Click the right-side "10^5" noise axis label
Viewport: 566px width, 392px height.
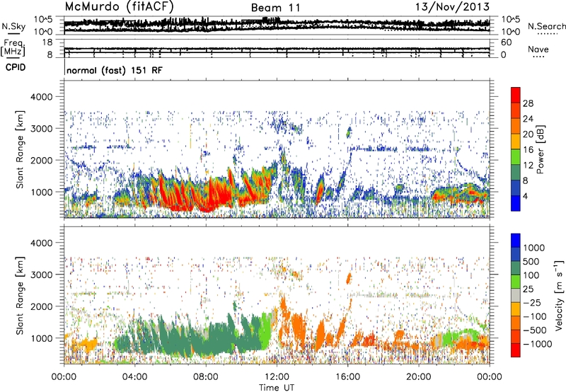pyautogui.click(x=511, y=19)
